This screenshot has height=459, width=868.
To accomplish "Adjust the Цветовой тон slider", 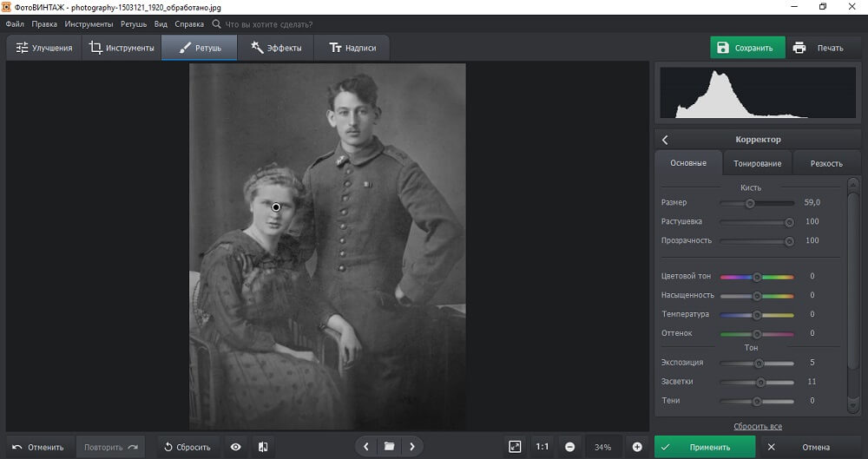I will tap(757, 277).
